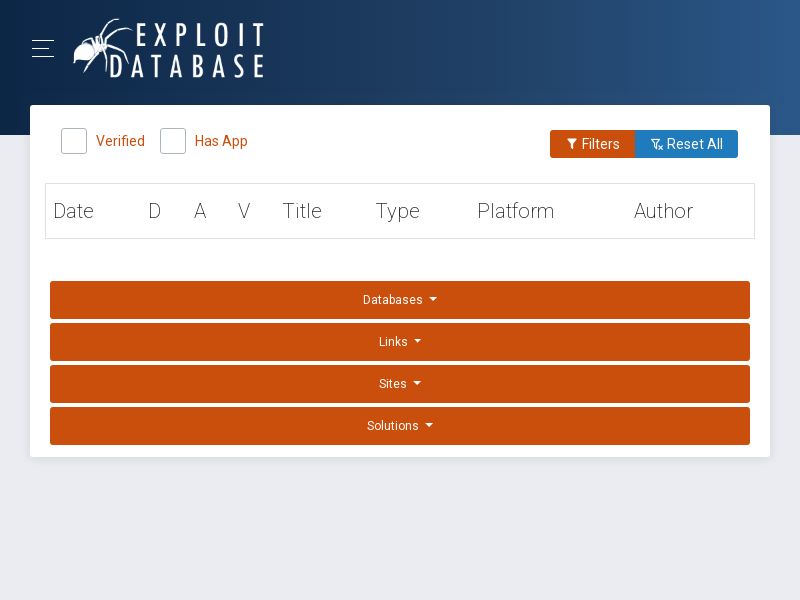This screenshot has height=600, width=800.
Task: Click the funnel icon in Filters button
Action: [572, 144]
